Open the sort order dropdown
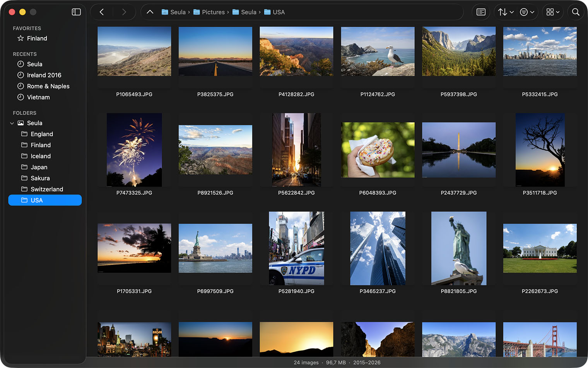This screenshot has width=588, height=368. point(506,12)
